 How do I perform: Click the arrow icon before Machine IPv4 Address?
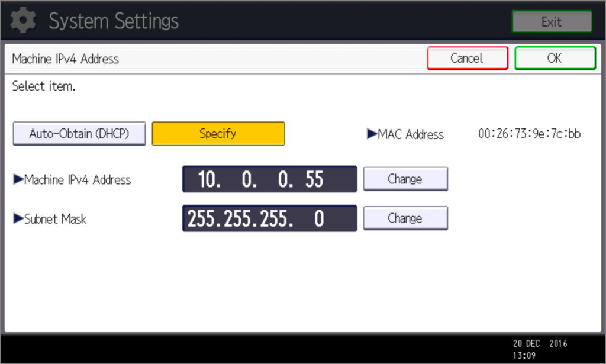[18, 180]
